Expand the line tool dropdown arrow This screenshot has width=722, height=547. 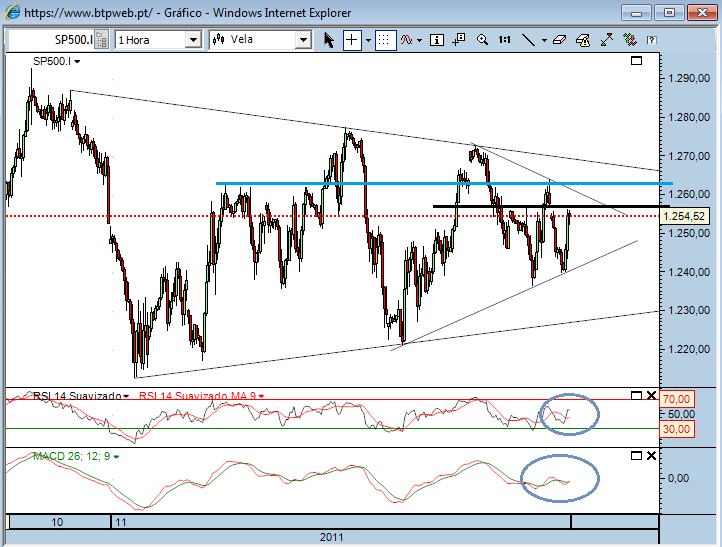[x=544, y=41]
